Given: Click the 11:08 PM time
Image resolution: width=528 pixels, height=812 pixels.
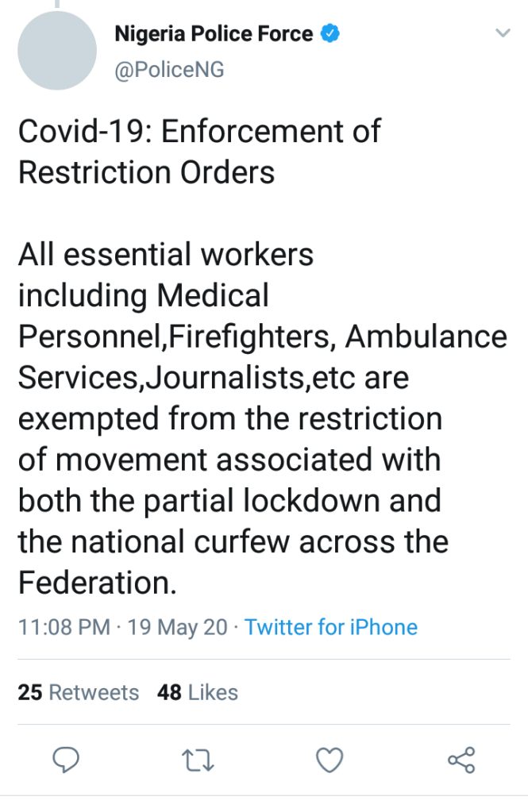Looking at the screenshot, I should (64, 627).
